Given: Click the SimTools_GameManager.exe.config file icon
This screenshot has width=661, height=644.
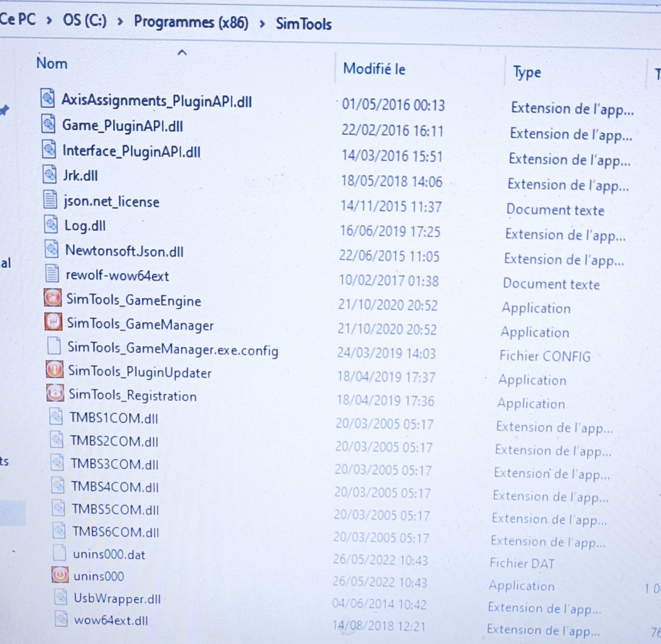Looking at the screenshot, I should (54, 346).
